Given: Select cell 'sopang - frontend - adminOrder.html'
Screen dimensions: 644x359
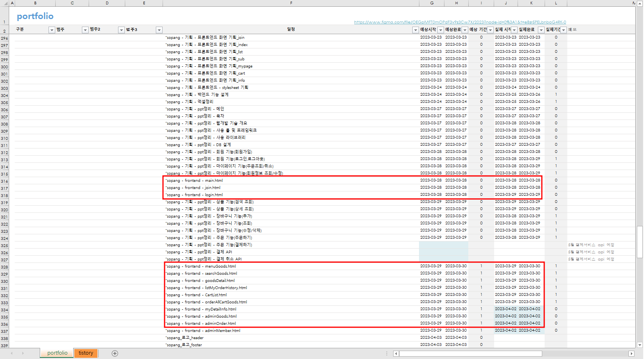Looking at the screenshot, I should coord(291,324).
